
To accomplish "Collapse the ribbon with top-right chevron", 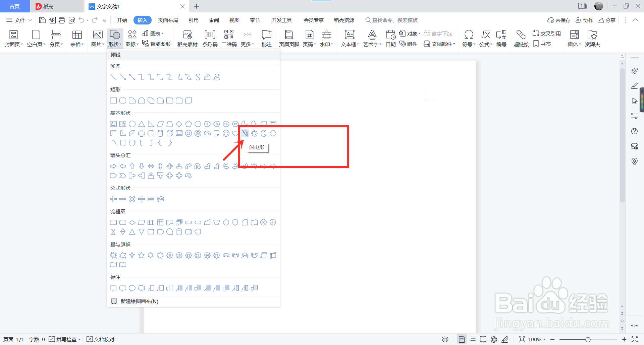I will point(635,20).
